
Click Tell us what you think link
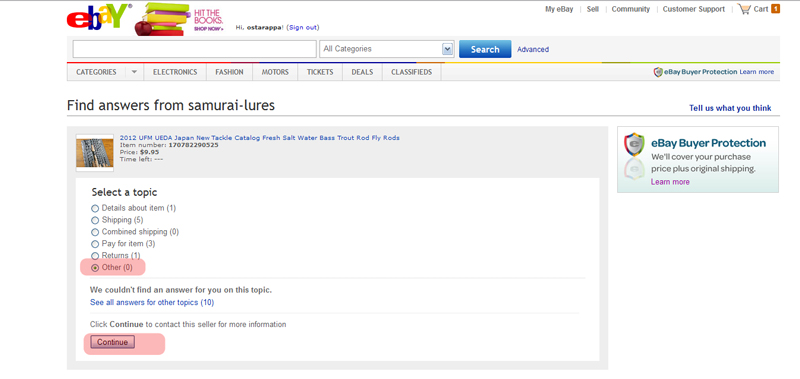(x=730, y=108)
